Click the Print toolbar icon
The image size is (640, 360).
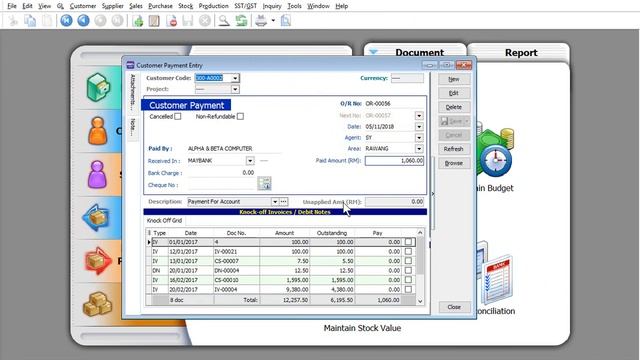coord(261,20)
